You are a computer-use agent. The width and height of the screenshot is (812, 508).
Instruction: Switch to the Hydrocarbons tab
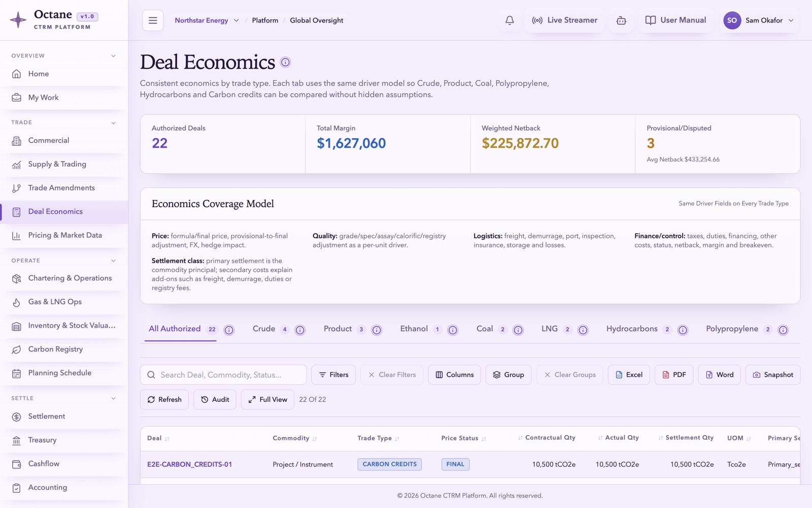click(639, 329)
